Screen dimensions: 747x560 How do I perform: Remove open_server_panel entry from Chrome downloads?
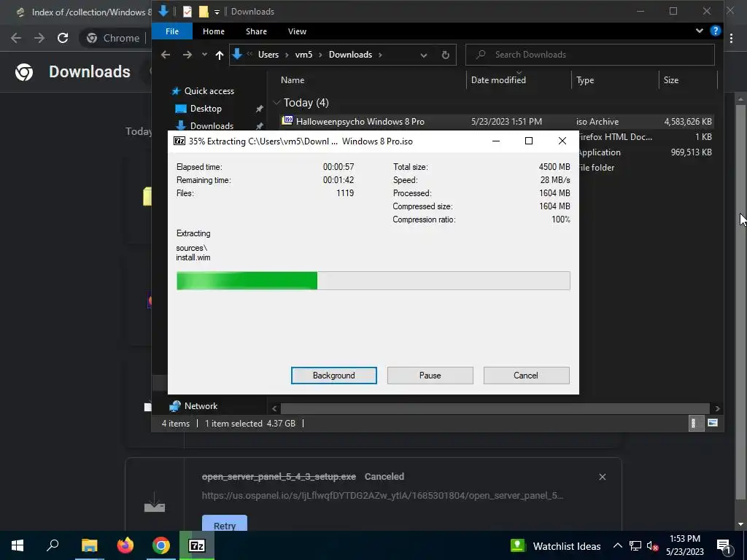click(602, 477)
